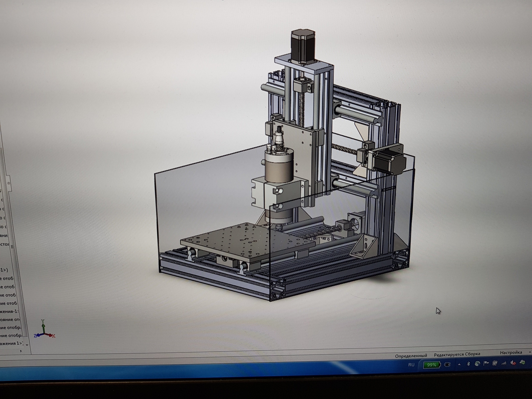
Task: Click the globe tray icon
Action: click(x=477, y=364)
